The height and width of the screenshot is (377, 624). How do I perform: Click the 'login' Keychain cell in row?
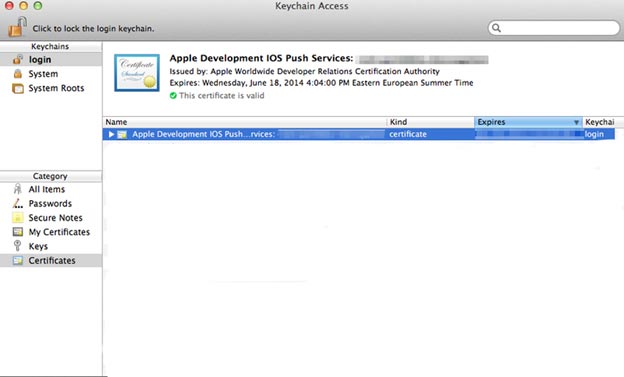[594, 134]
